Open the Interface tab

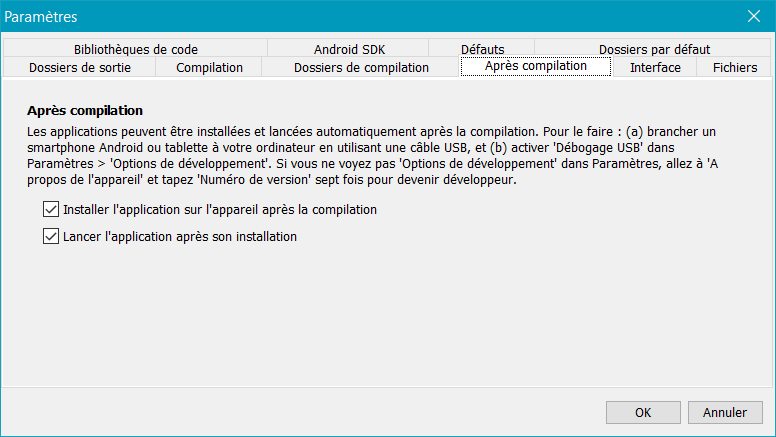pos(655,67)
